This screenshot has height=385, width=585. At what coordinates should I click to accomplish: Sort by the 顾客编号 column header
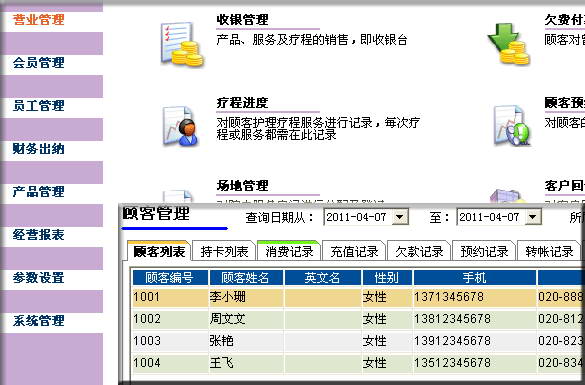click(170, 278)
